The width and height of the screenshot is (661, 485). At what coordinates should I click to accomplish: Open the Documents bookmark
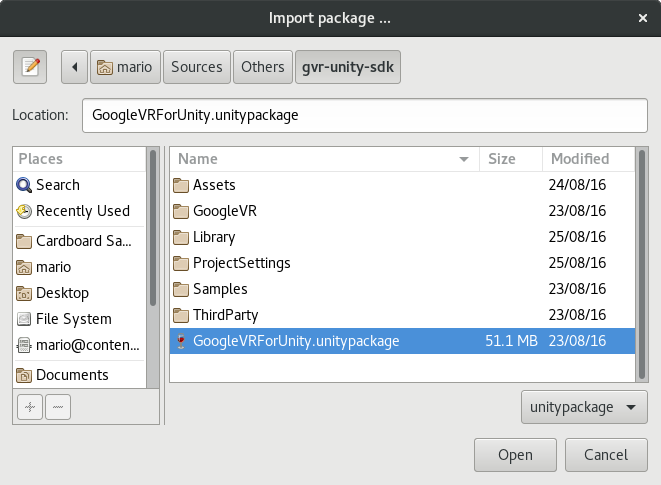pyautogui.click(x=72, y=375)
